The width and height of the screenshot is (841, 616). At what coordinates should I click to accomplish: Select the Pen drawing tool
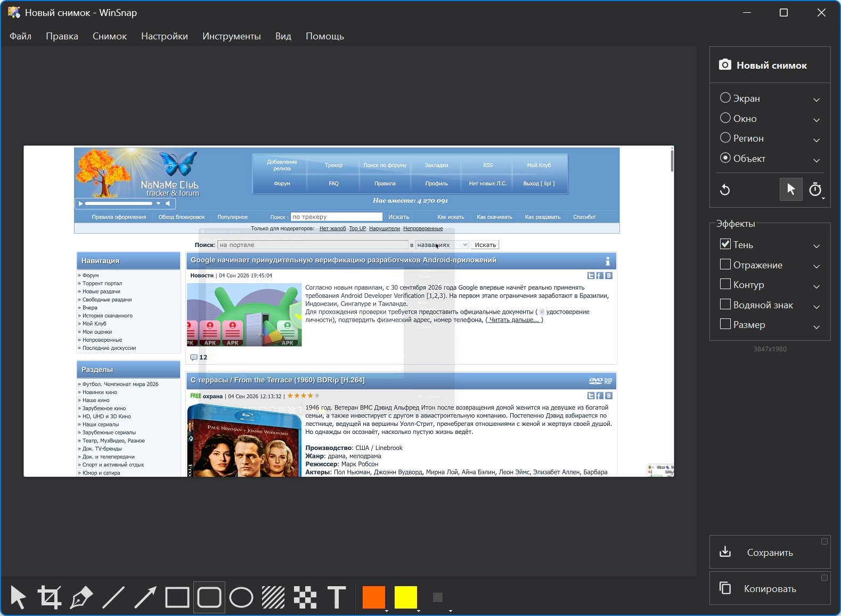[81, 597]
